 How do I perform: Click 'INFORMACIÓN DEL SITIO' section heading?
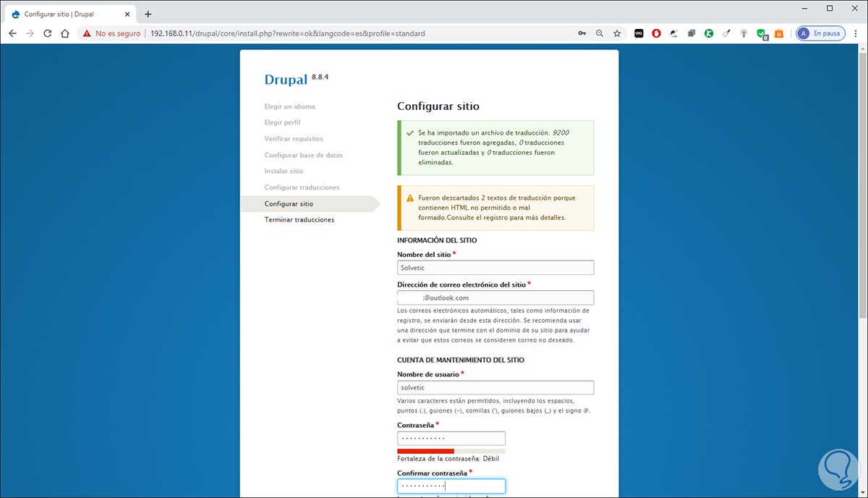click(437, 240)
